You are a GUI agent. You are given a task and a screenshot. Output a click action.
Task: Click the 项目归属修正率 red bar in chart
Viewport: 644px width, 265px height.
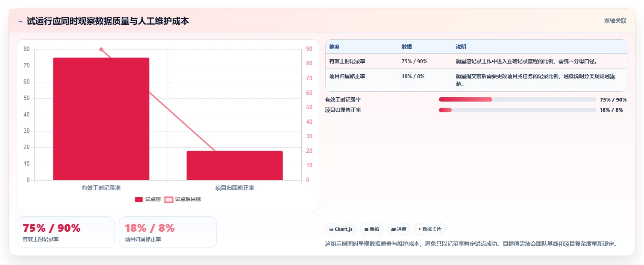pyautogui.click(x=235, y=166)
